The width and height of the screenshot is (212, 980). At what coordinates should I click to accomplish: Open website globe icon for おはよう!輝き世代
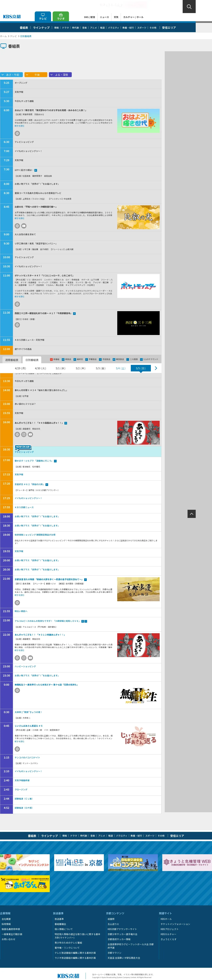pyautogui.click(x=17, y=134)
